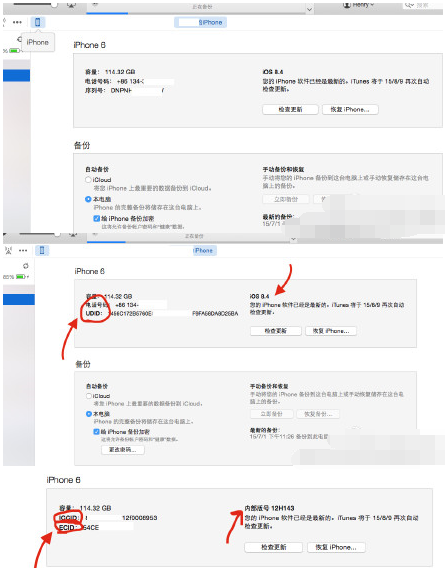The height and width of the screenshot is (568, 445).
Task: Adjust the volume slider in the UDID window
Action: pos(57,234)
